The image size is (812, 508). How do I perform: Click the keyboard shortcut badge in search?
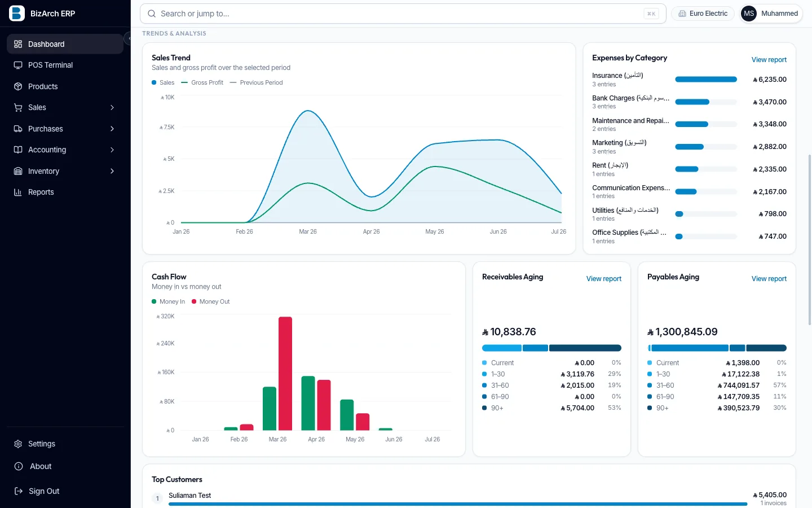click(x=651, y=14)
